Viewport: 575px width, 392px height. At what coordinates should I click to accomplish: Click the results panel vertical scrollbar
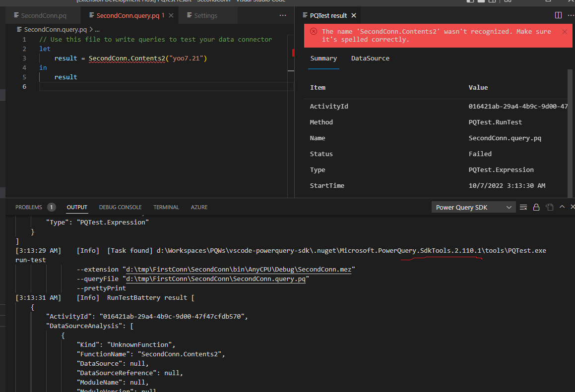pyautogui.click(x=570, y=133)
